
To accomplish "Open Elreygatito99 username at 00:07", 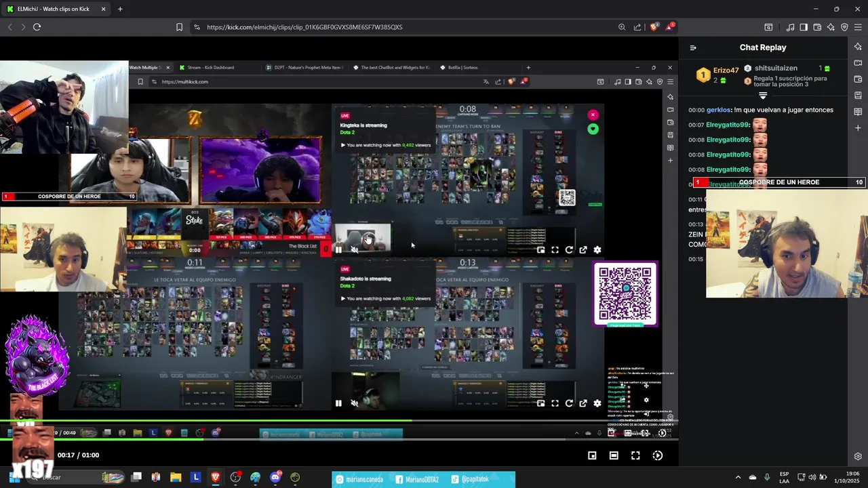I will (728, 125).
